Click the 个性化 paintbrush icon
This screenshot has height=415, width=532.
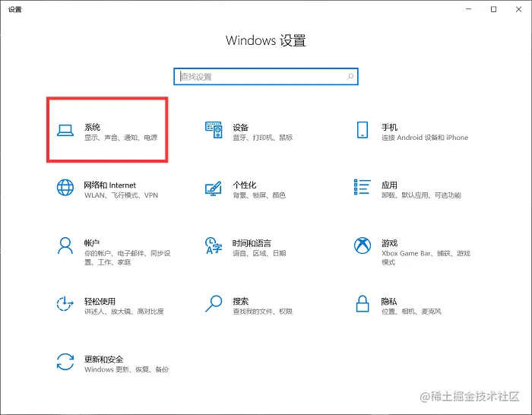[x=214, y=188]
